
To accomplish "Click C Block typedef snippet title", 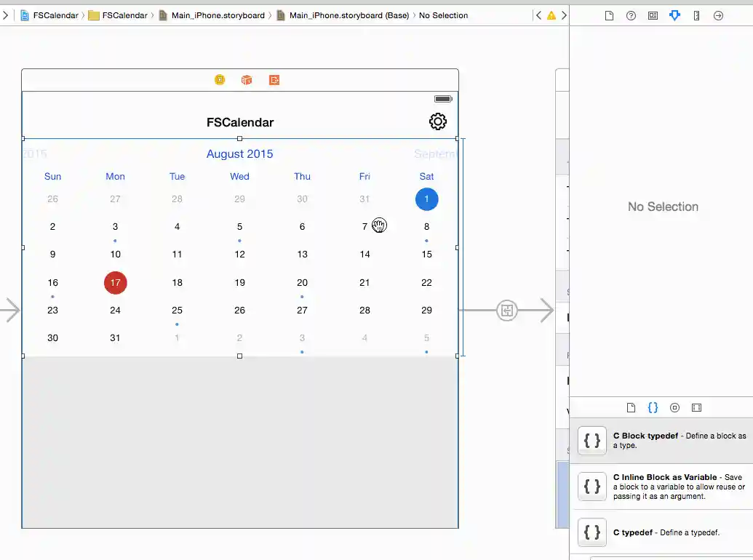I will point(645,436).
